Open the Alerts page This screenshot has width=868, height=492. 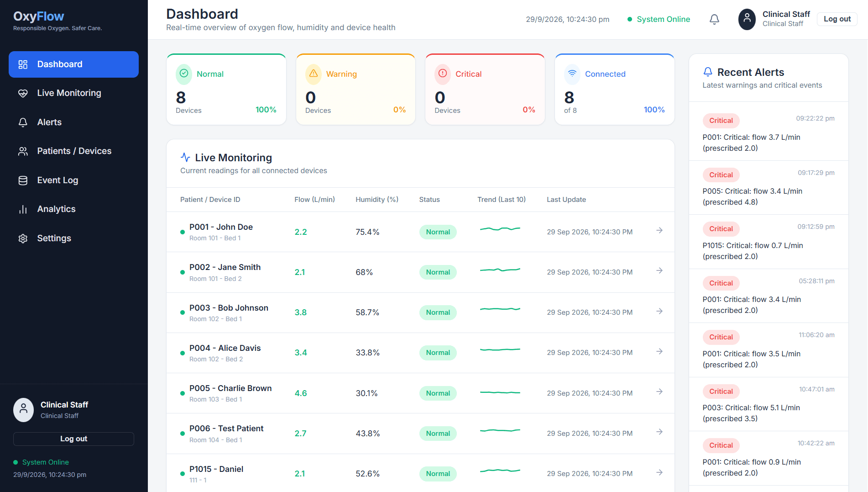73,122
